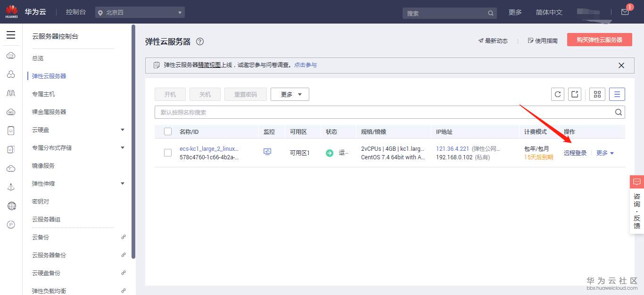
Task: Click the 重置密码 button
Action: pyautogui.click(x=246, y=94)
